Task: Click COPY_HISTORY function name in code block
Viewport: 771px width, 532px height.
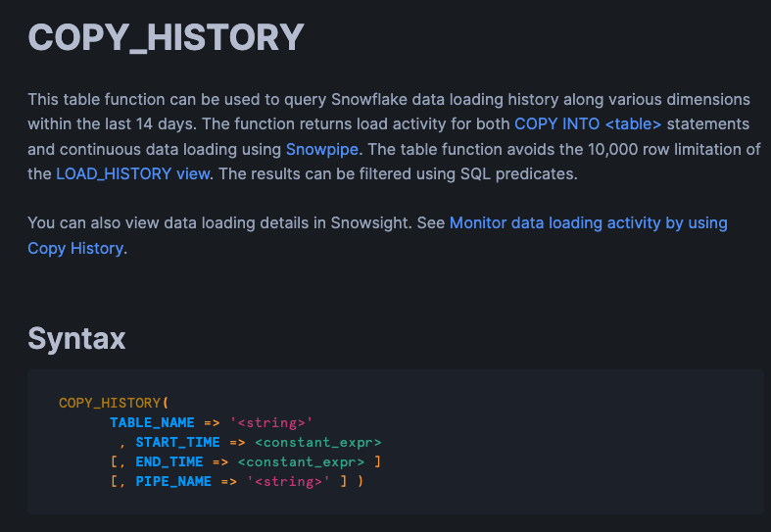Action: pos(111,403)
